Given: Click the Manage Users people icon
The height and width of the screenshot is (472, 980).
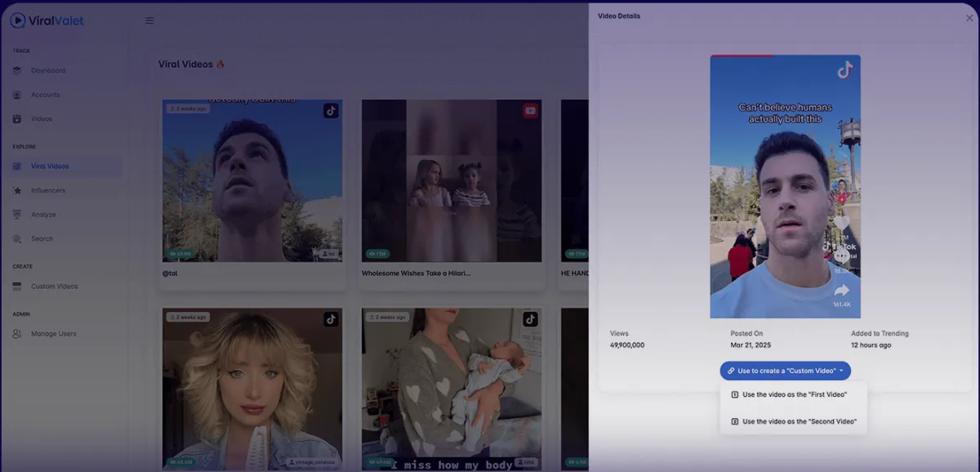Looking at the screenshot, I should pos(17,333).
